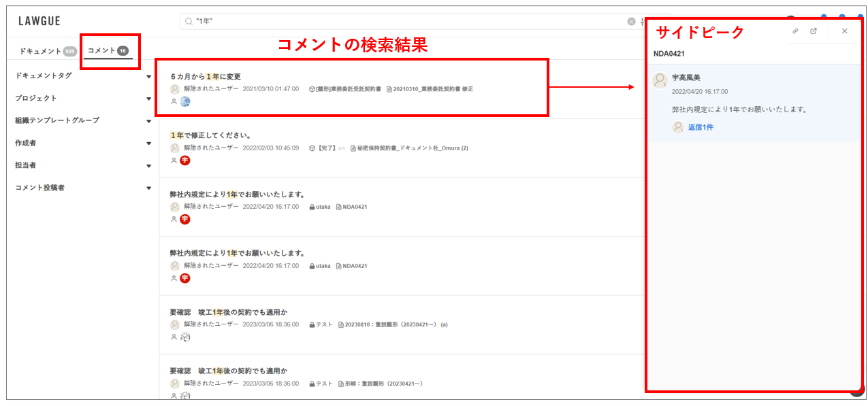Click the blue globe assignee avatar
The image size is (868, 406).
tap(185, 101)
